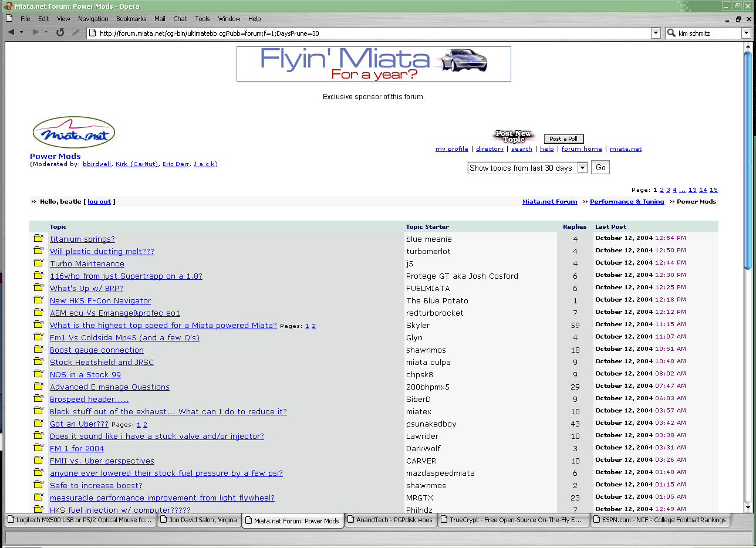
Task: Open topic 'Will plastic ducting melt???'
Action: pos(102,251)
